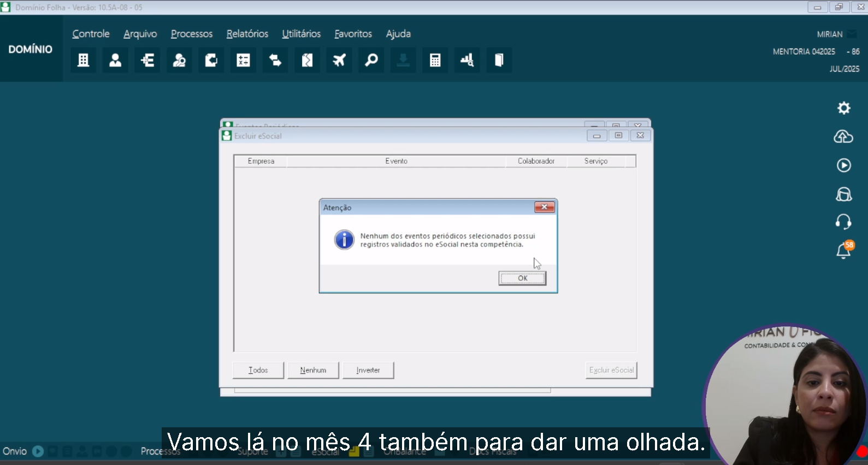
Task: Click the DOMÍNIO logo
Action: (x=31, y=49)
